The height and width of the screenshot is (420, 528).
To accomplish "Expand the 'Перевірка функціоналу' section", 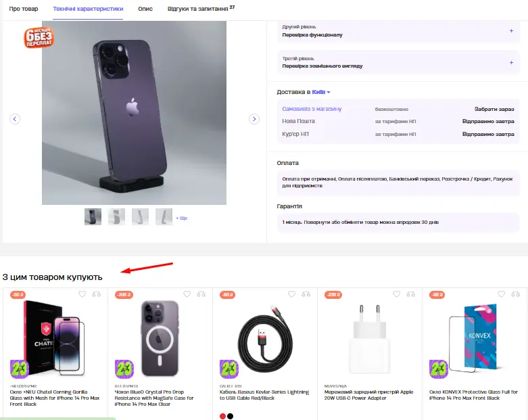I will point(511,30).
